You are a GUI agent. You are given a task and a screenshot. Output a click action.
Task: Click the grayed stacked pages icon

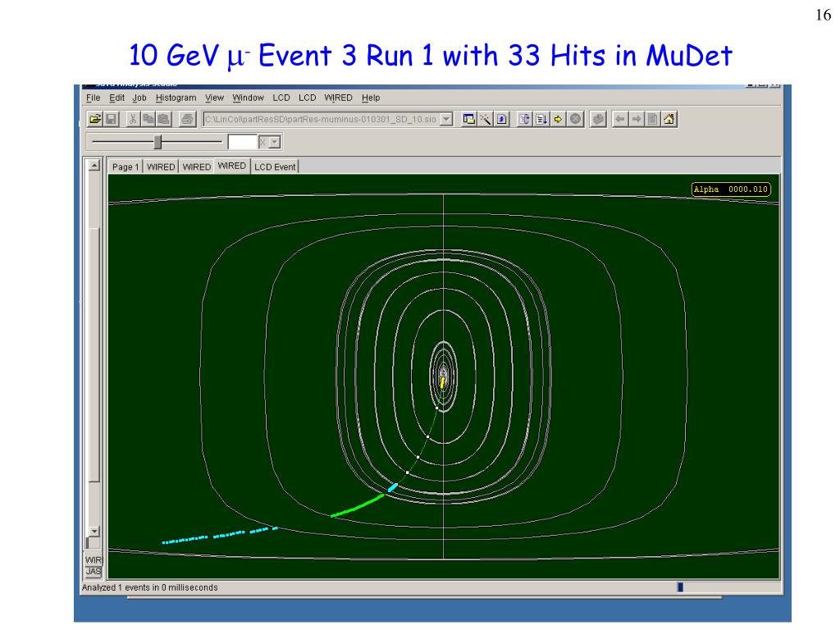(x=598, y=119)
